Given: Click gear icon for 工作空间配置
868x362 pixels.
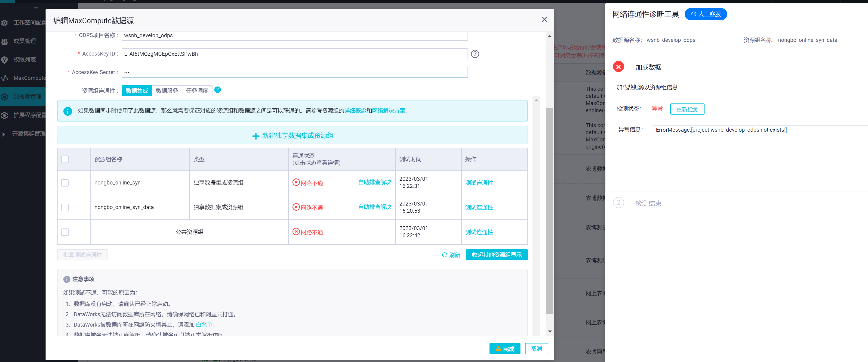Looking at the screenshot, I should [5, 23].
